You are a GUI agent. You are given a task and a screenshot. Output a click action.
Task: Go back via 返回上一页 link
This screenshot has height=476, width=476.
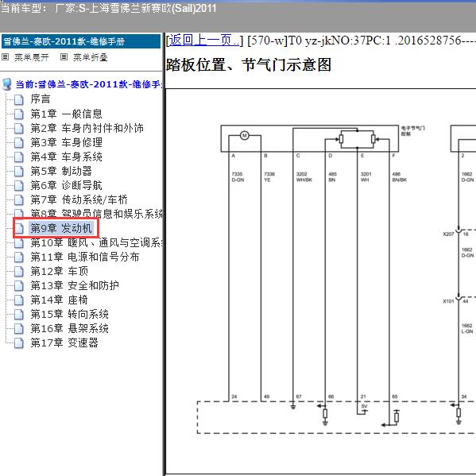(203, 40)
